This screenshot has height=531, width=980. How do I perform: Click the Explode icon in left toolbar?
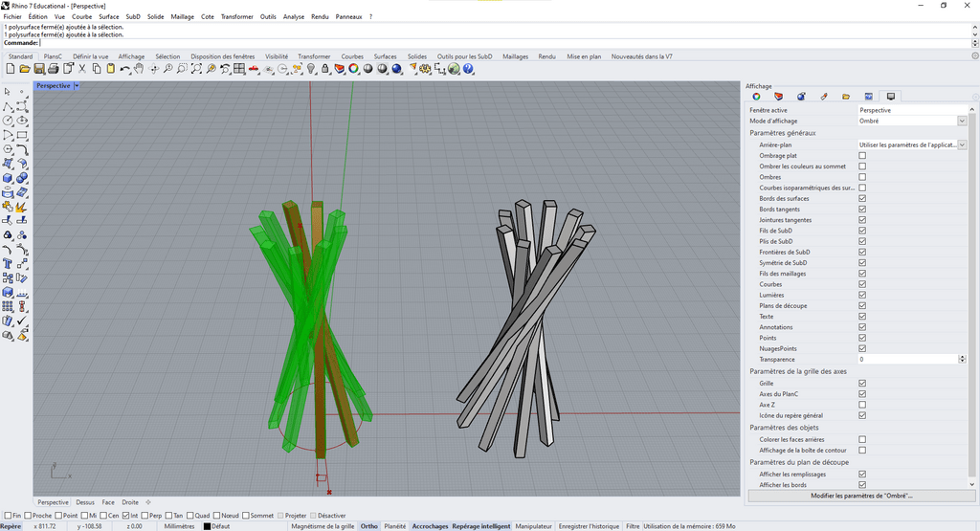point(22,207)
